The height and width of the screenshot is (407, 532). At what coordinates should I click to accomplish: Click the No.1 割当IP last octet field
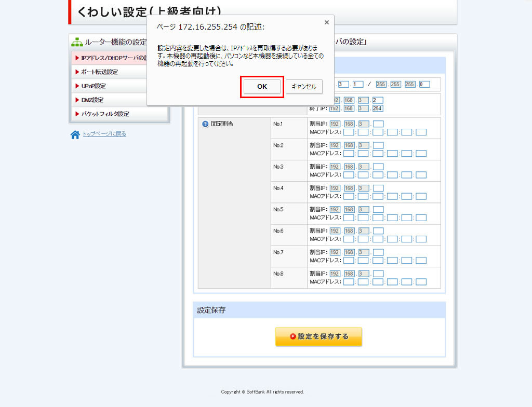click(x=378, y=124)
